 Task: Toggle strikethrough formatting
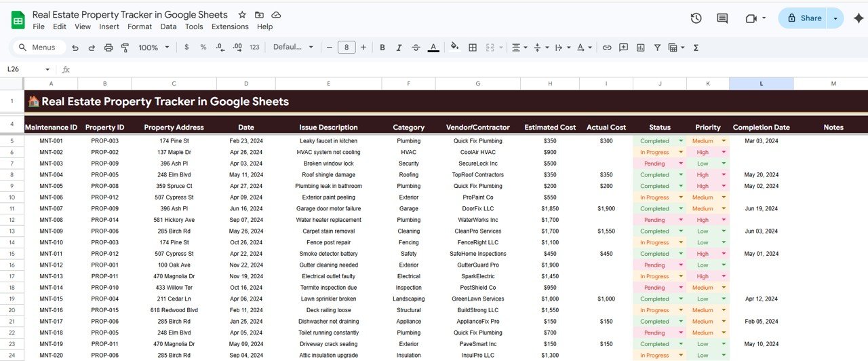point(416,47)
